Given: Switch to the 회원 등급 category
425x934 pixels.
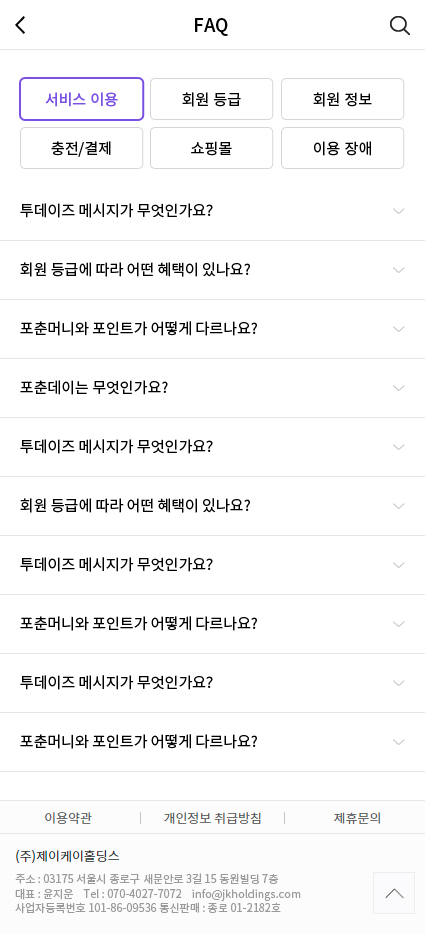Looking at the screenshot, I should point(212,99).
